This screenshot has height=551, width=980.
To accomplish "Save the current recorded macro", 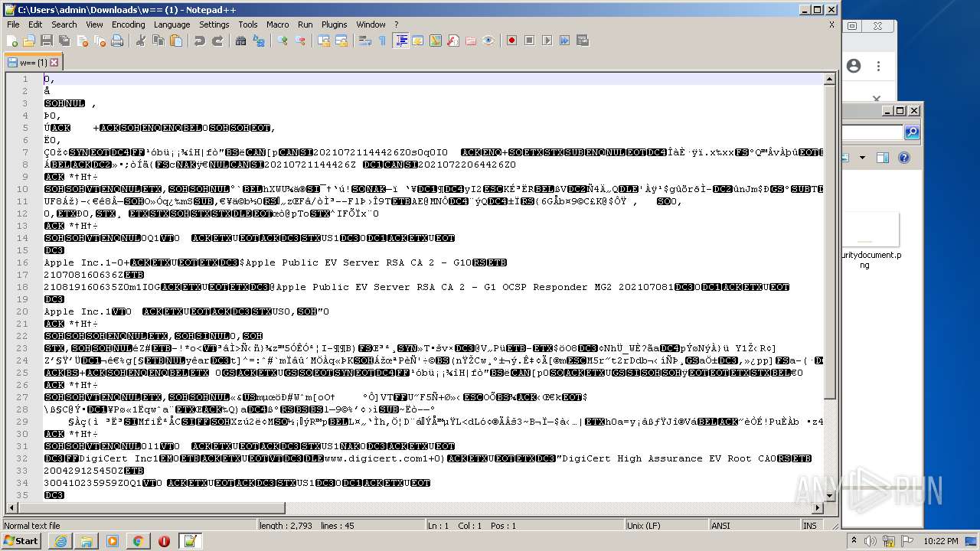I will (583, 41).
